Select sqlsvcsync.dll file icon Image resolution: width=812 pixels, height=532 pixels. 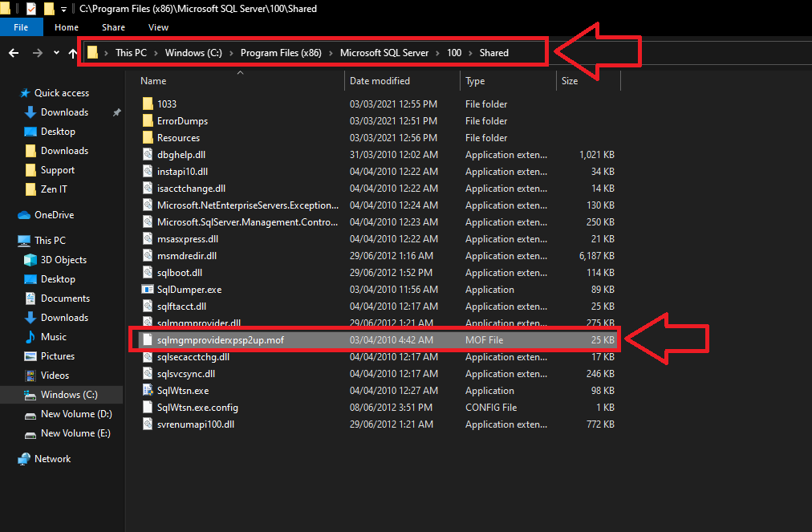(x=148, y=373)
